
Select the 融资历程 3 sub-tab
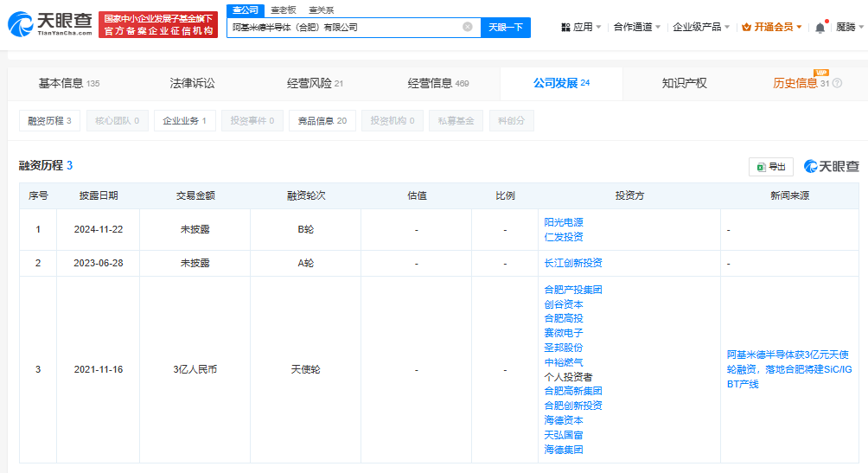pyautogui.click(x=49, y=121)
